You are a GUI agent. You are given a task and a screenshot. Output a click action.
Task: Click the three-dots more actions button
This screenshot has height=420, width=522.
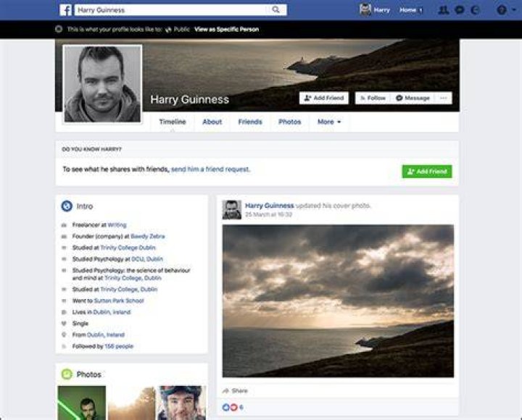pos(444,98)
